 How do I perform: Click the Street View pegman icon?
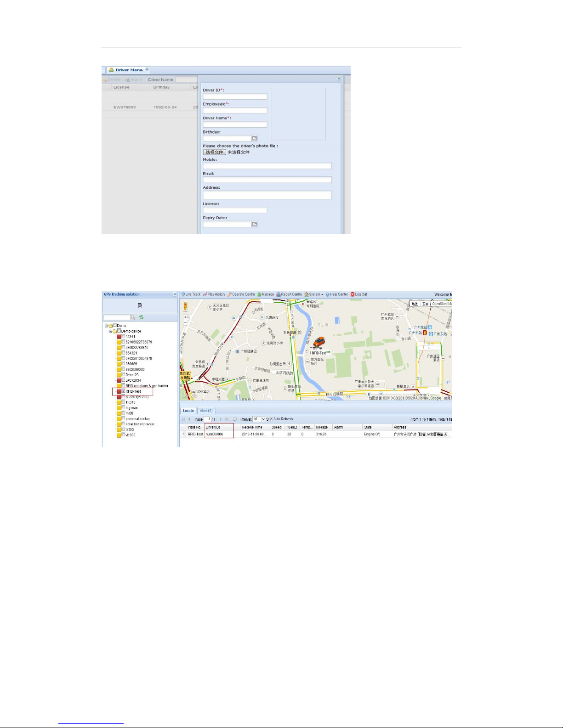pos(186,306)
